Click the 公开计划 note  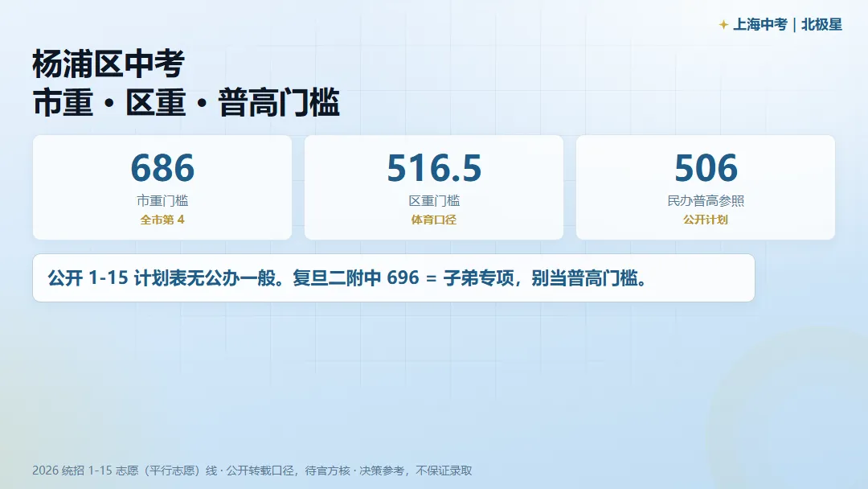point(706,220)
